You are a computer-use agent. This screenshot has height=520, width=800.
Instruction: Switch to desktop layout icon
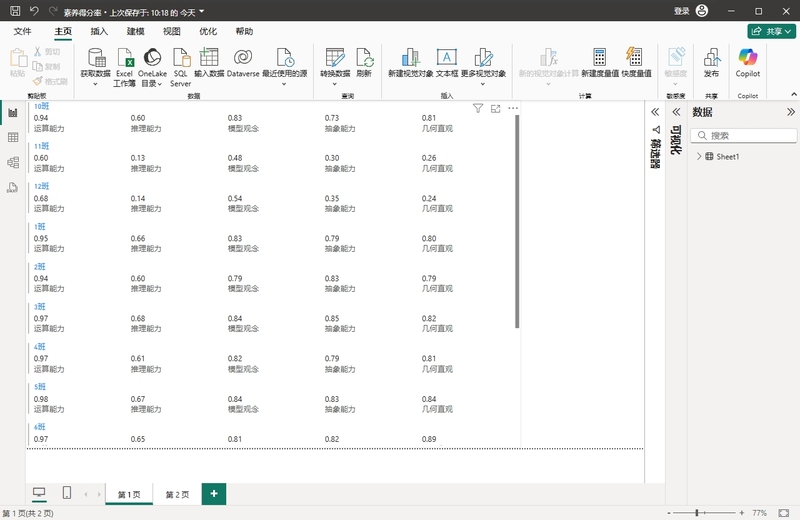click(39, 493)
